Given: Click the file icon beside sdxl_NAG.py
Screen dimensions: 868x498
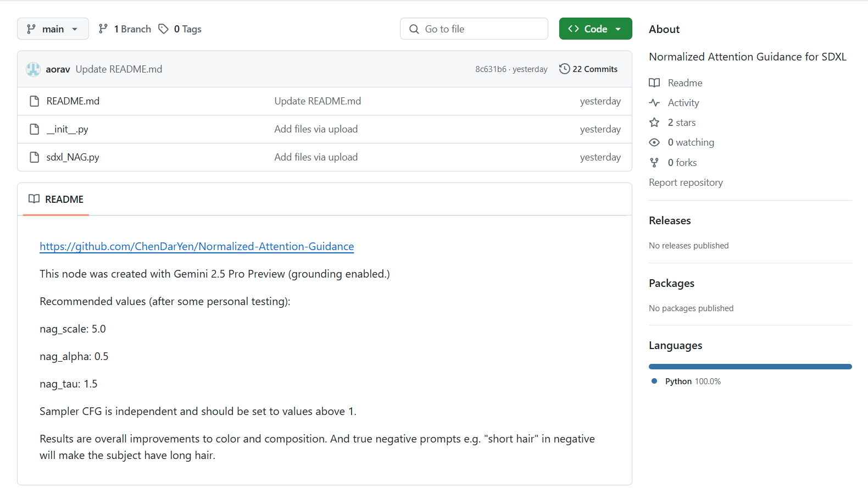Looking at the screenshot, I should pyautogui.click(x=34, y=157).
